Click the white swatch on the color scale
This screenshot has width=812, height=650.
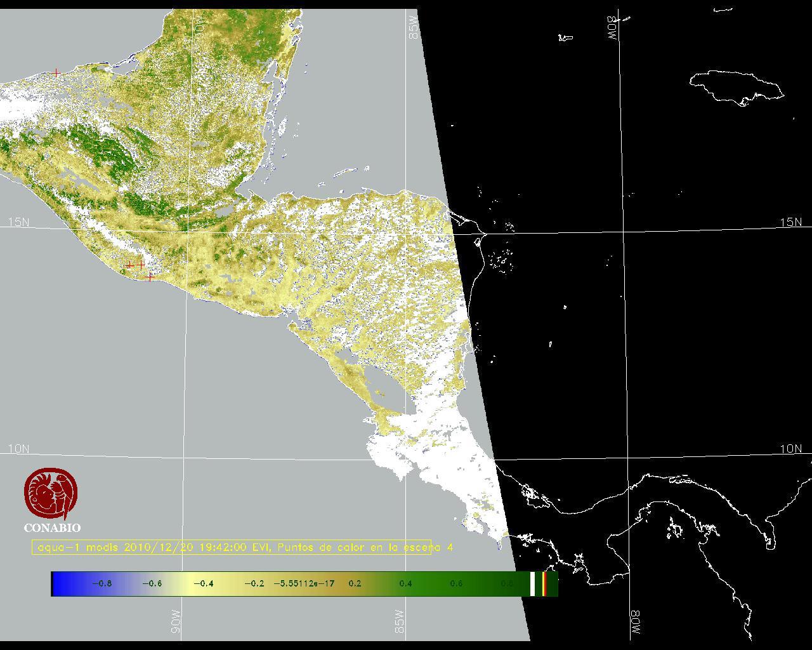[532, 584]
